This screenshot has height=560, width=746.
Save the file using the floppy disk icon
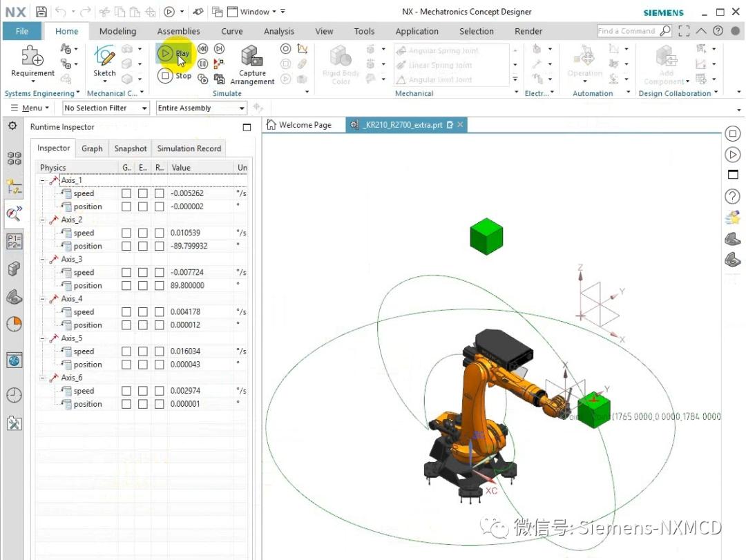tap(41, 12)
